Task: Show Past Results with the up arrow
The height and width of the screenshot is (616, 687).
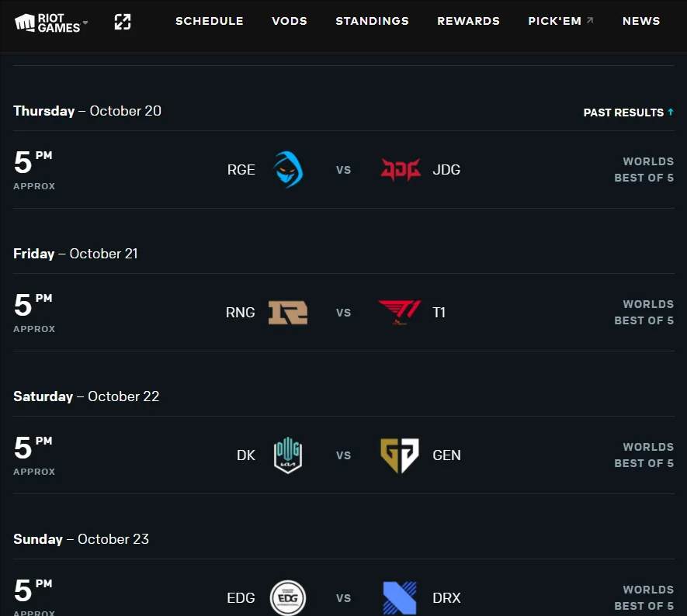Action: pos(628,112)
